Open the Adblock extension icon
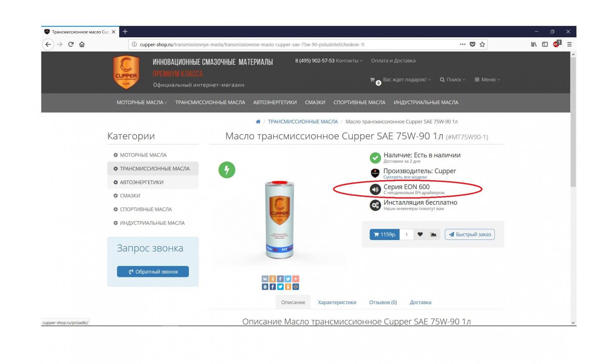 pos(556,44)
